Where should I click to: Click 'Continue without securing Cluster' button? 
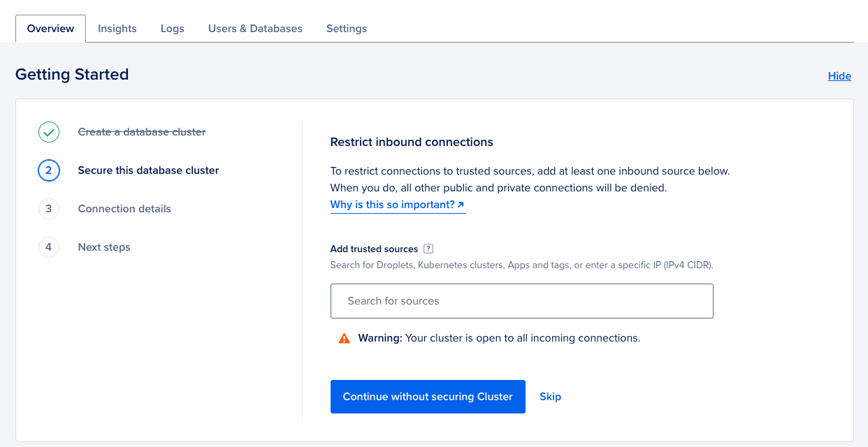428,397
